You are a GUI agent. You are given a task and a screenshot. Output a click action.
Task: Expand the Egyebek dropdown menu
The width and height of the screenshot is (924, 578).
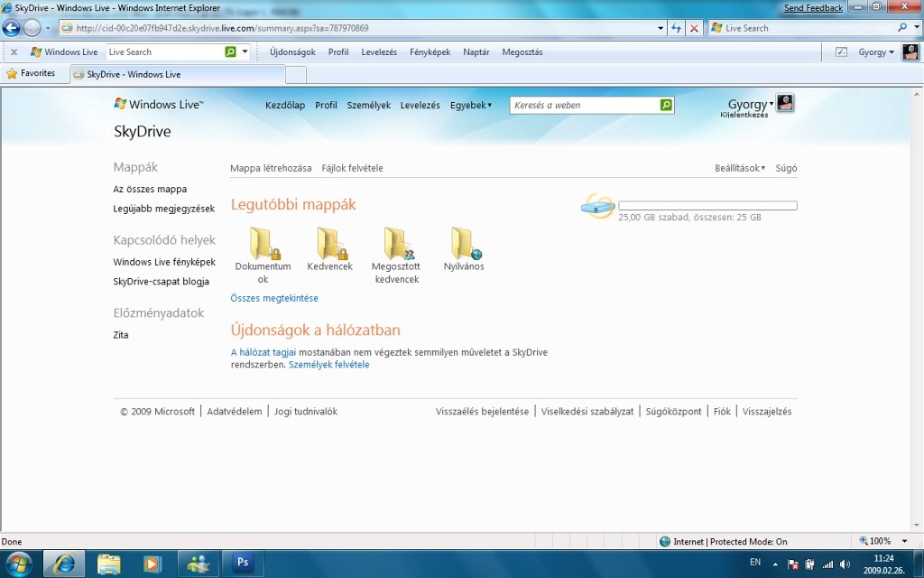(470, 105)
